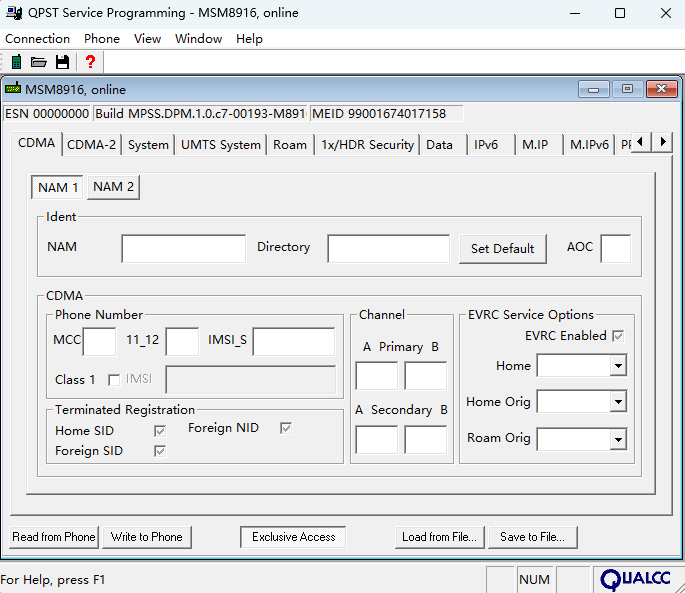Viewport: 685px width, 593px height.
Task: Click the phone icon in toolbar
Action: pos(16,62)
